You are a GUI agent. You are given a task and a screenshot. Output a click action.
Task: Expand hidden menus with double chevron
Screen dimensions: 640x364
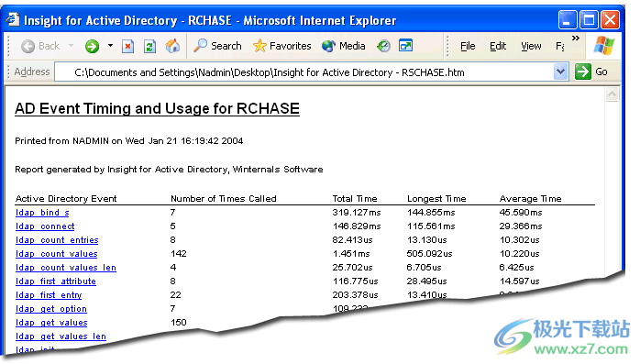(x=576, y=38)
